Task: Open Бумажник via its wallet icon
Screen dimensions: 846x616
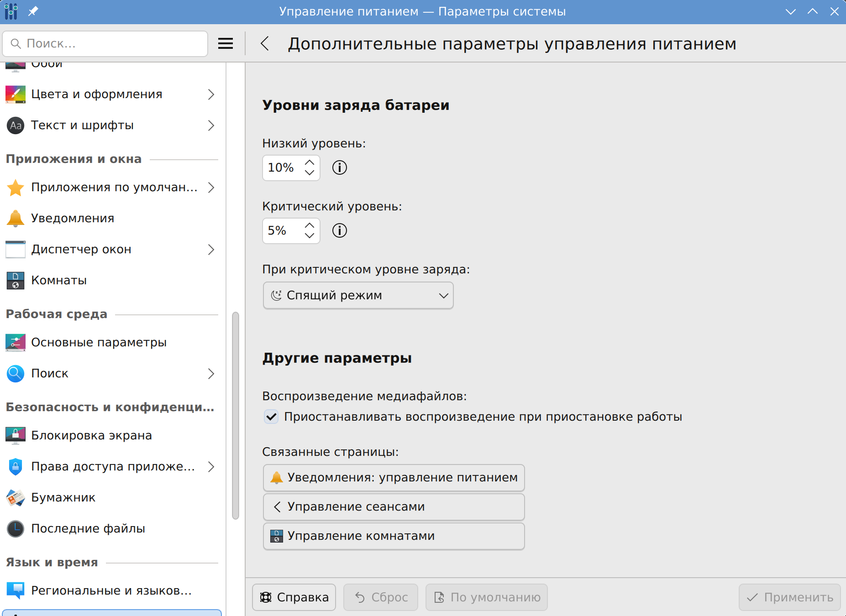Action: [16, 498]
